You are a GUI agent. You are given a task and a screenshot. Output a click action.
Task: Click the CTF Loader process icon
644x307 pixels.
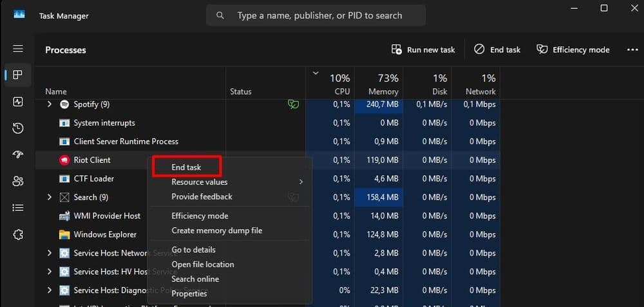(x=64, y=178)
